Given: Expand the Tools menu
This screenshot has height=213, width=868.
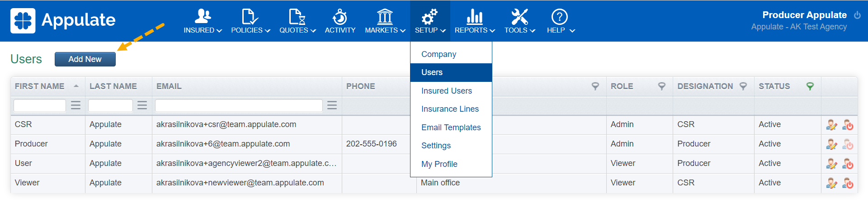Looking at the screenshot, I should click(519, 22).
